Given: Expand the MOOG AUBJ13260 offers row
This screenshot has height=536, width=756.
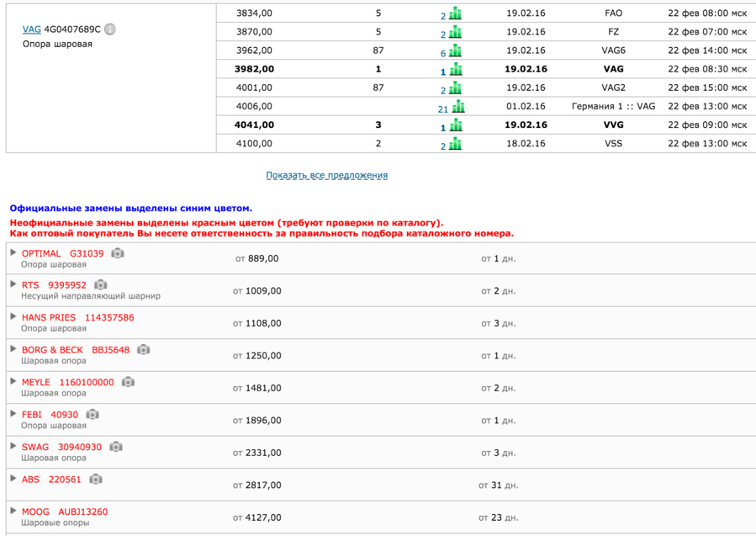Looking at the screenshot, I should (13, 511).
